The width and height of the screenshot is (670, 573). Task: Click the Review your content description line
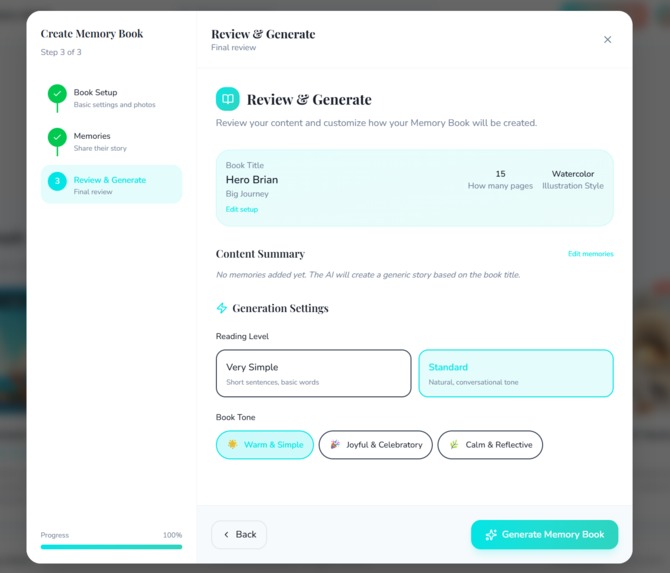[x=376, y=123]
